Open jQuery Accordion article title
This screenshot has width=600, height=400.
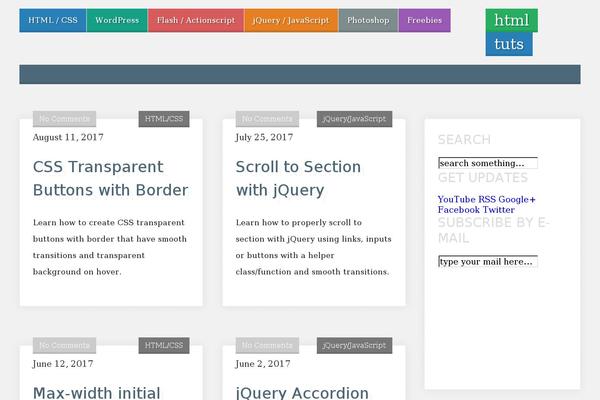(302, 393)
